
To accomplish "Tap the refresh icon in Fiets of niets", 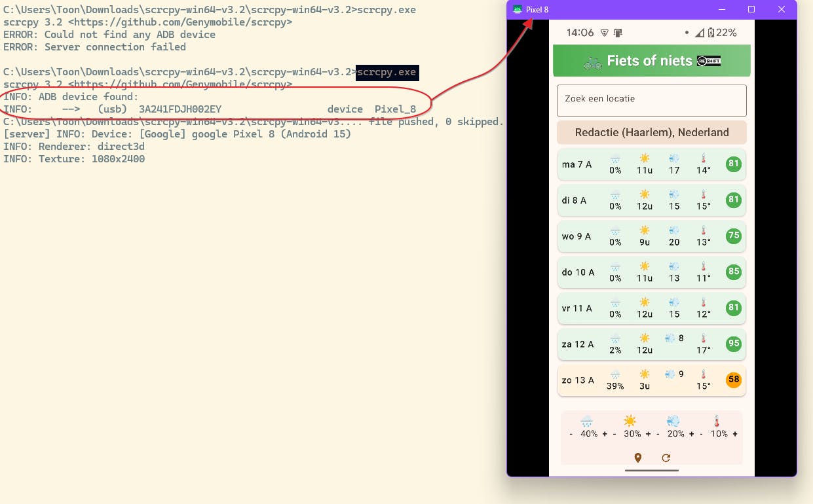I will [x=666, y=458].
